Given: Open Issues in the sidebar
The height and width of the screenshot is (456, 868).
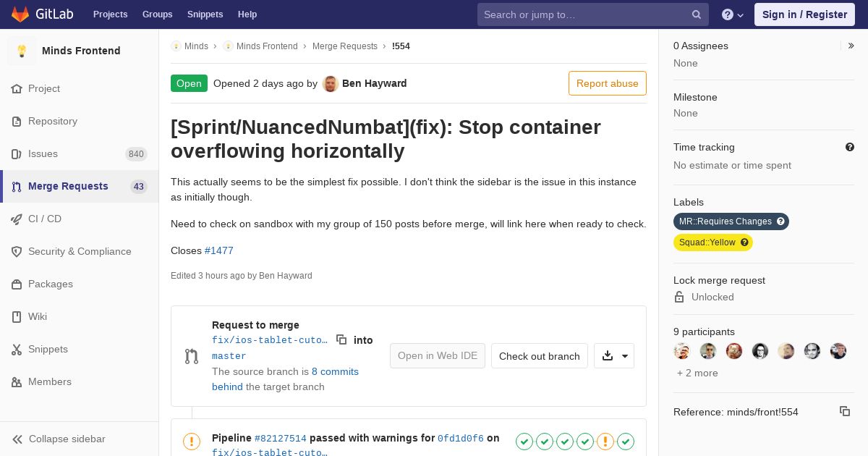Looking at the screenshot, I should [80, 154].
